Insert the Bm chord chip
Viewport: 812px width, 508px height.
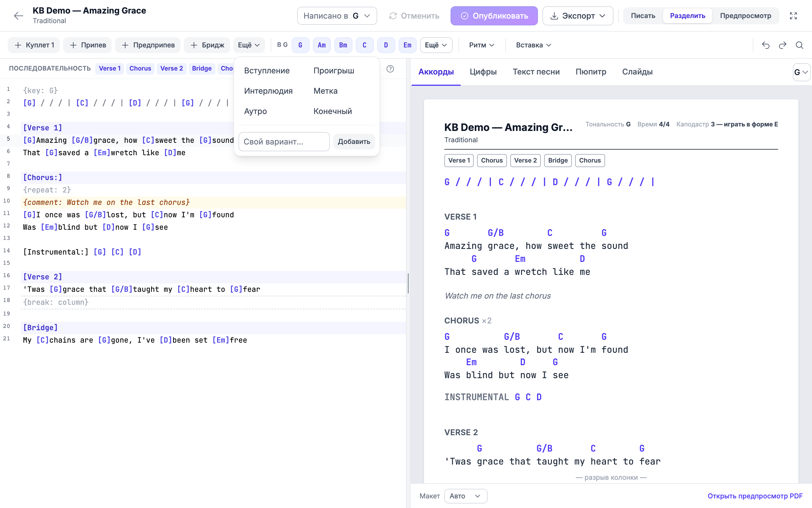[x=343, y=45]
